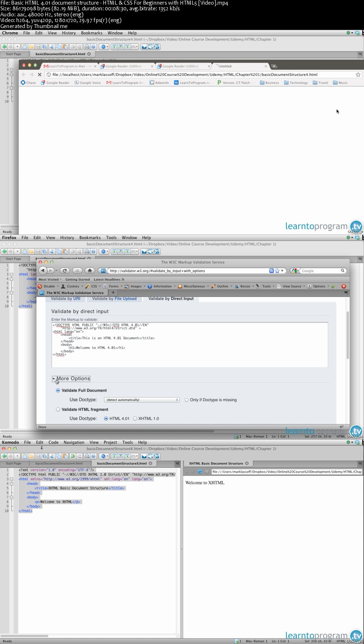Image resolution: width=364 pixels, height=644 pixels.
Task: Open a new Firefox tab beside the W3C tab
Action: pyautogui.click(x=113, y=293)
